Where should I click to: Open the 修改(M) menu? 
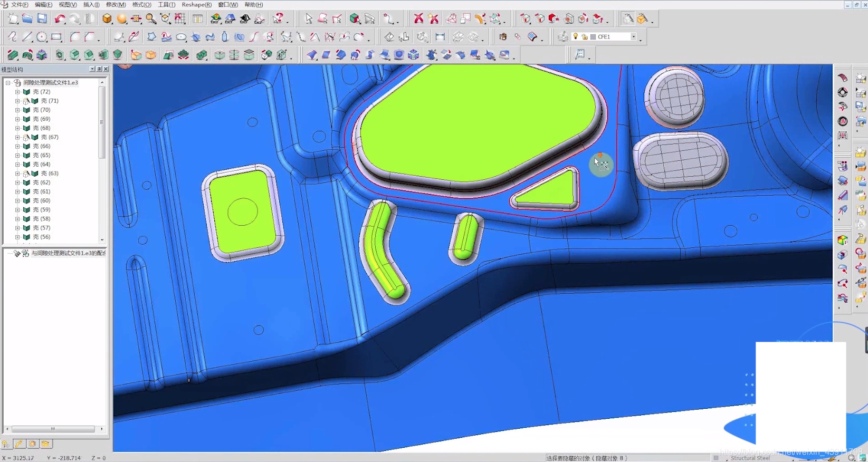pos(116,5)
